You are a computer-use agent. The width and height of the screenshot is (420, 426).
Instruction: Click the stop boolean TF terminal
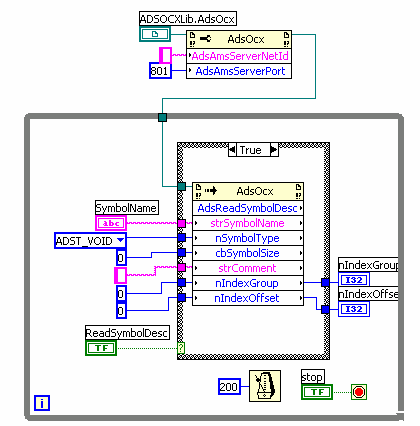[317, 392]
